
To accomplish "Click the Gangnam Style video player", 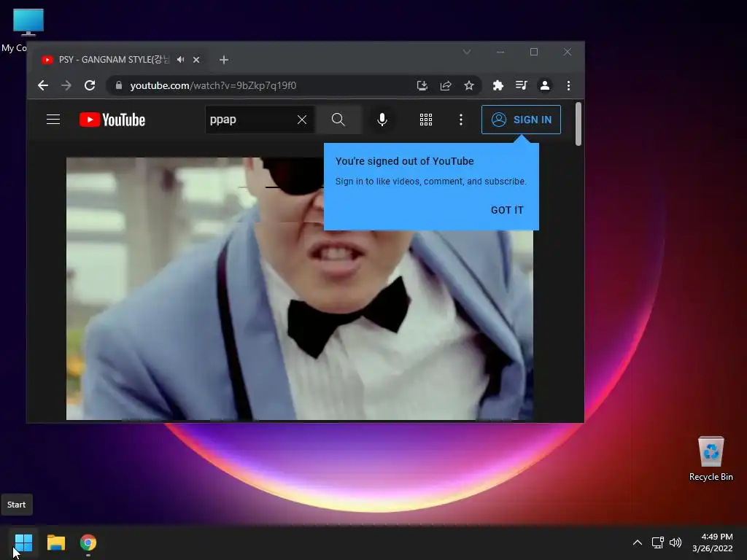I will click(x=300, y=289).
